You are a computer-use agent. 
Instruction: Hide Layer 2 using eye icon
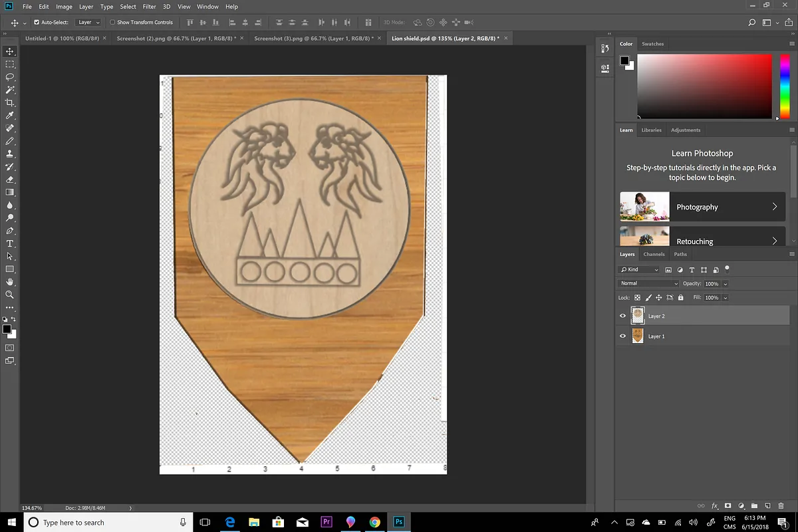[x=623, y=317]
